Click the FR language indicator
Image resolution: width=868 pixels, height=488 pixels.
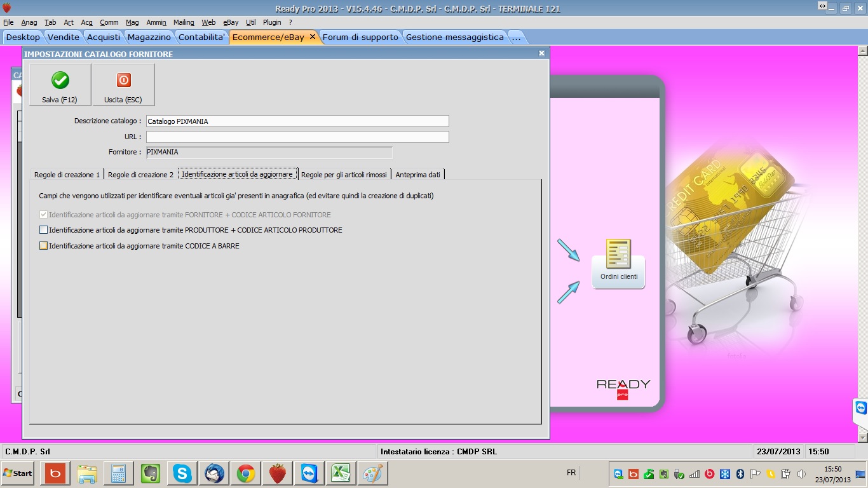coord(571,473)
